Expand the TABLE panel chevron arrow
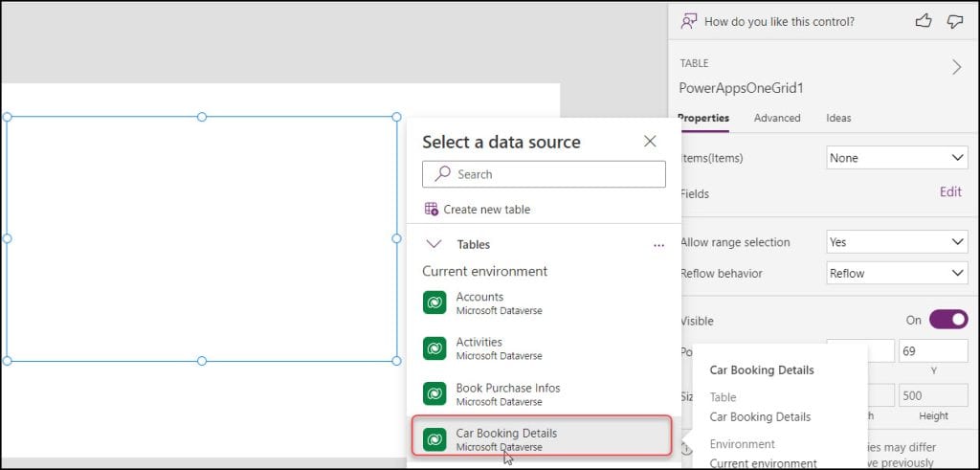The width and height of the screenshot is (980, 470). (x=956, y=68)
